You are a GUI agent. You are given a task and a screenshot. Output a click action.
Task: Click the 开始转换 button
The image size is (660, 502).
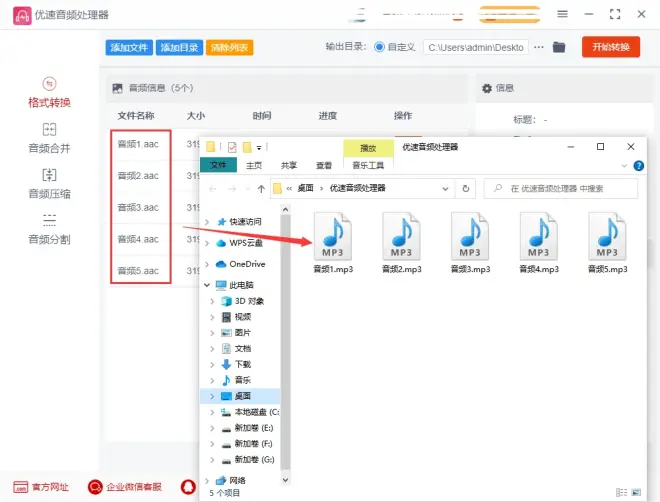(x=611, y=47)
